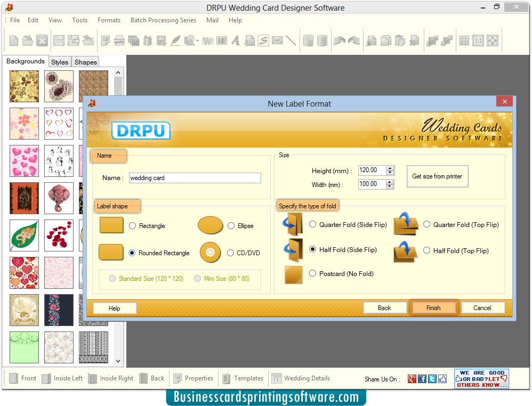Click in the Name text field
The width and height of the screenshot is (532, 406).
pos(195,178)
